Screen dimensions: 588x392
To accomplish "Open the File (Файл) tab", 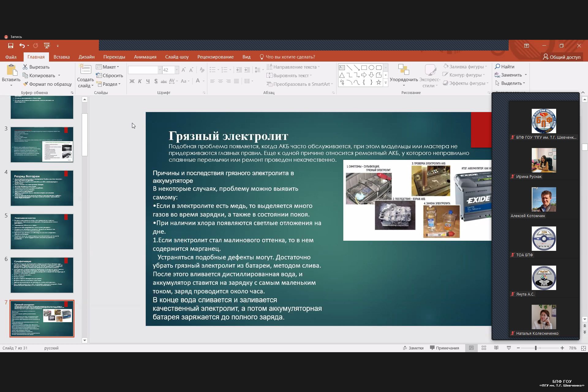I will click(x=11, y=57).
